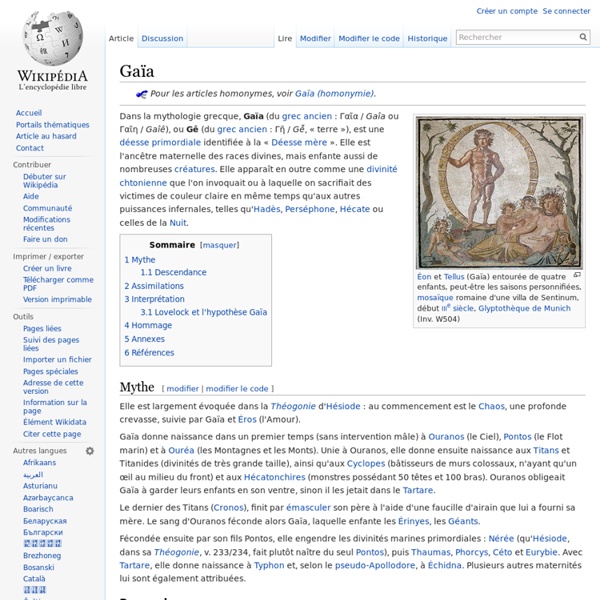Image resolution: width=600 pixels, height=600 pixels.
Task: Go to Accueil in sidebar
Action: tap(29, 113)
